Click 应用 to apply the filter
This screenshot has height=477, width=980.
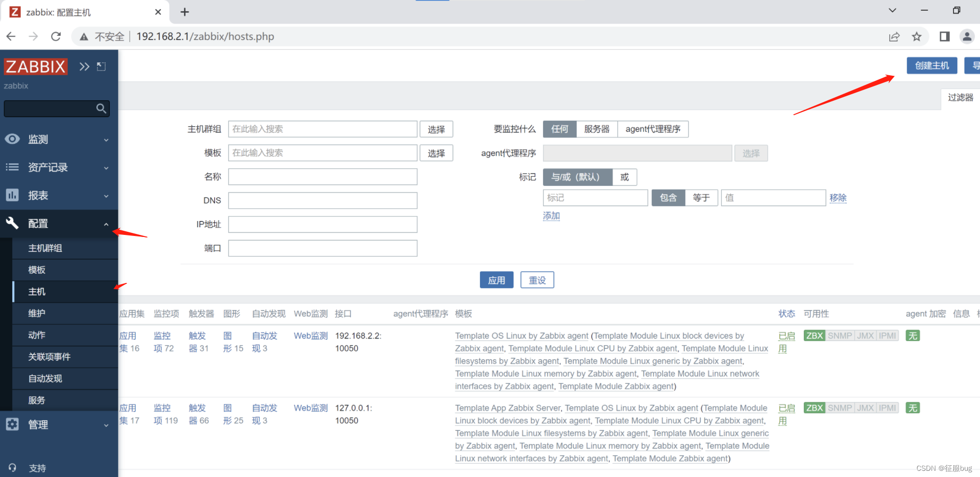(x=496, y=280)
